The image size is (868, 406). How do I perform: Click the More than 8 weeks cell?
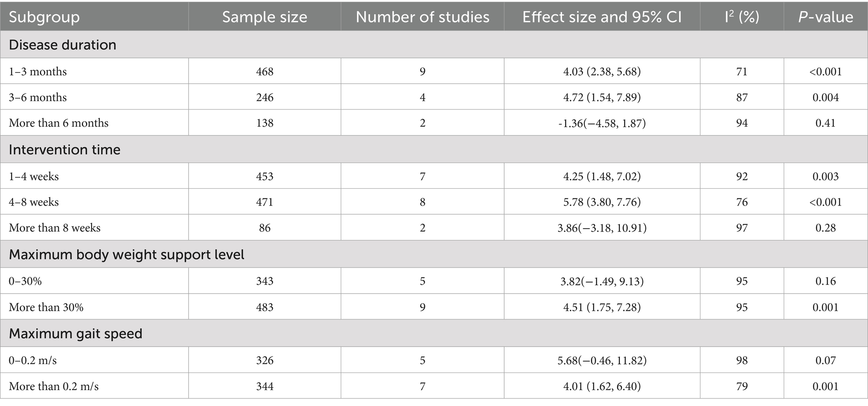(55, 228)
